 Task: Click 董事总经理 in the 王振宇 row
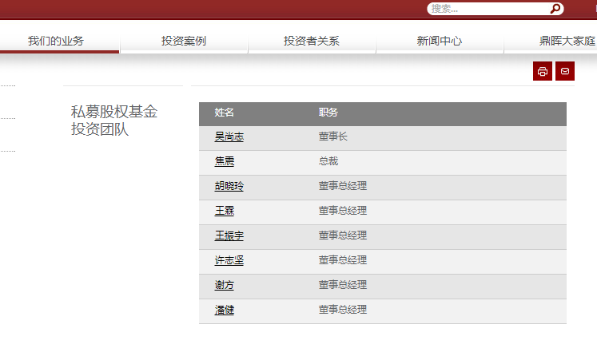[x=343, y=235]
